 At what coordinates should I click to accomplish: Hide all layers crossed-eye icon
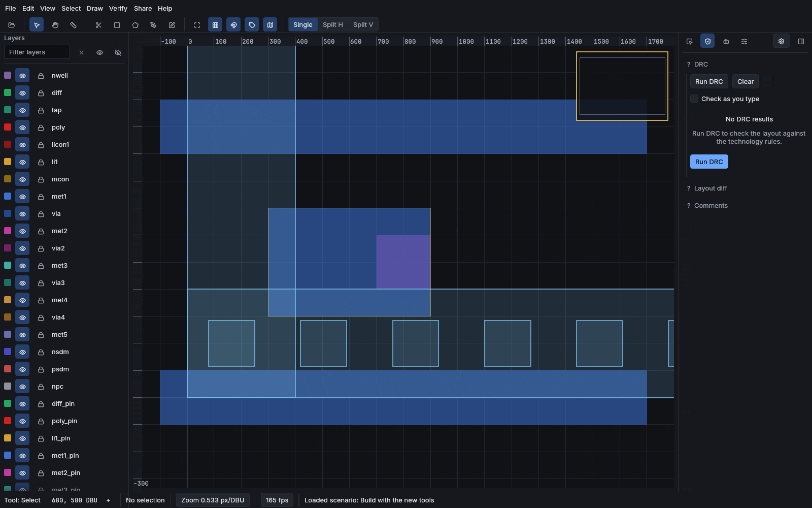(118, 52)
